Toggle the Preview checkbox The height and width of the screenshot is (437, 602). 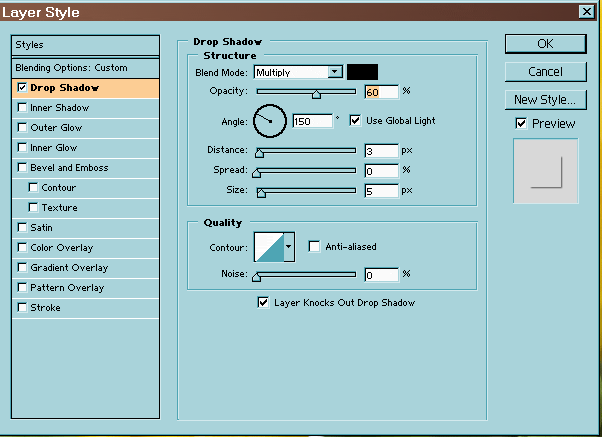click(521, 123)
